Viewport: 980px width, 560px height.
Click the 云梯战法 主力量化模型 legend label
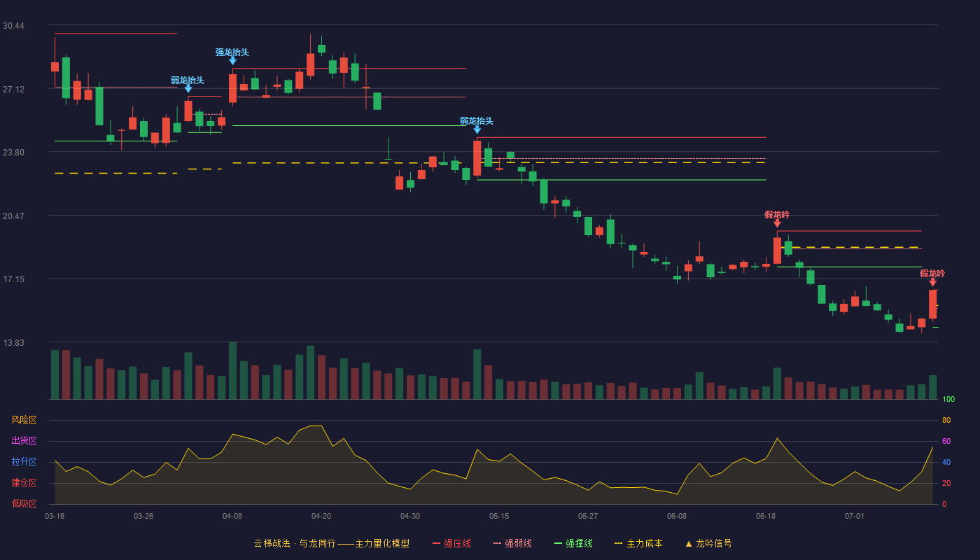331,543
